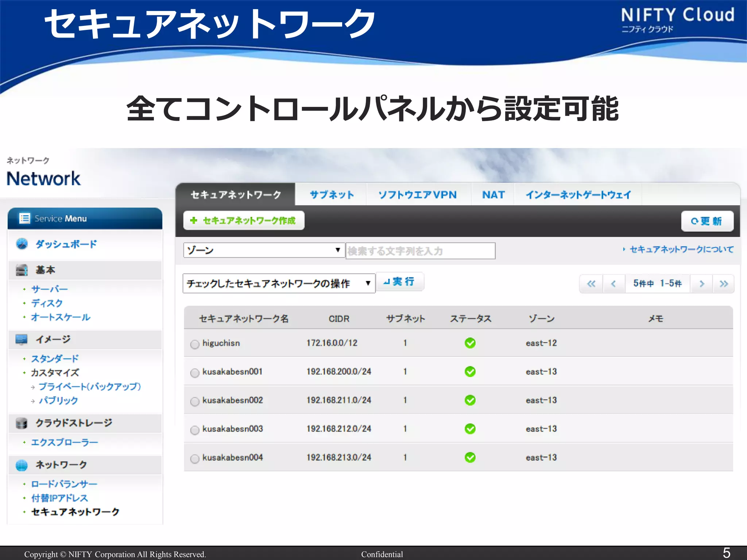Click green status check for kusakabesn002

point(470,400)
